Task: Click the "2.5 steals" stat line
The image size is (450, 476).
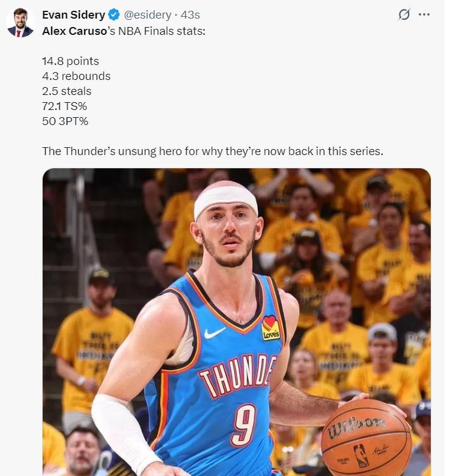Action: 67,91
